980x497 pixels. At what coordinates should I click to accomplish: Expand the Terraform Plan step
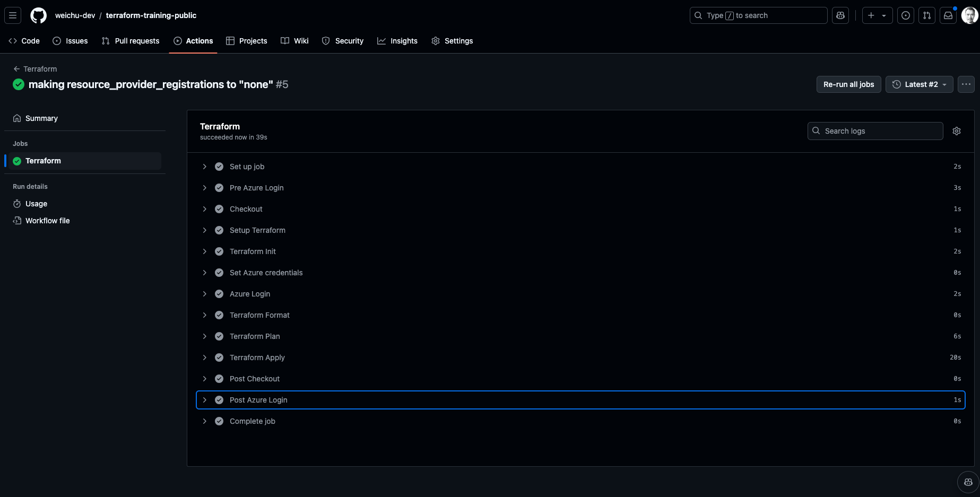click(x=580, y=336)
